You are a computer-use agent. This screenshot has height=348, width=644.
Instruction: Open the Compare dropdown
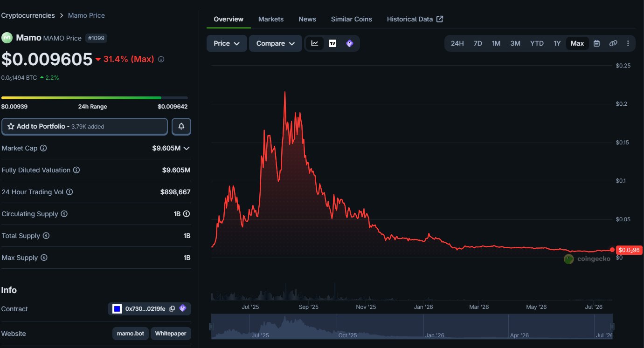(276, 43)
